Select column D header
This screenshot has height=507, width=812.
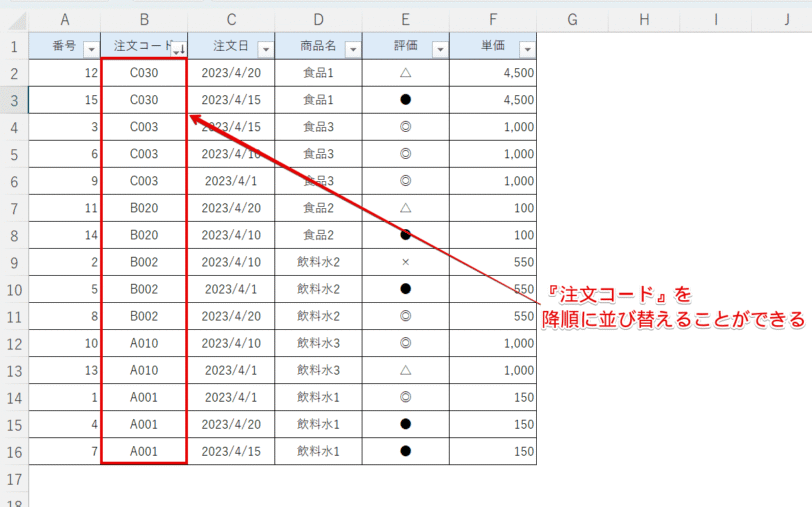318,20
